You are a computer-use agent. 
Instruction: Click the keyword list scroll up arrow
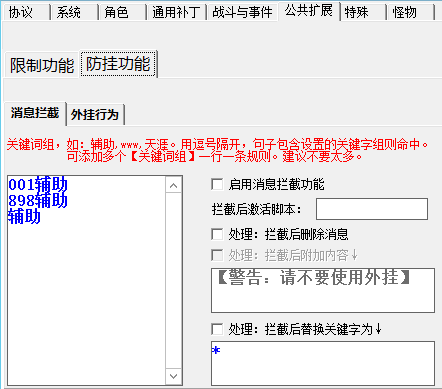[x=173, y=186]
